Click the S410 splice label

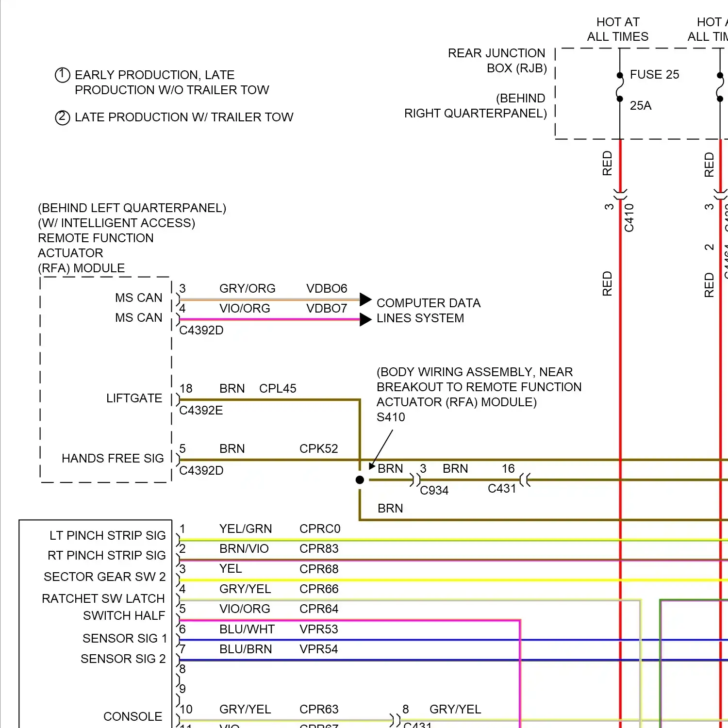coord(391,417)
